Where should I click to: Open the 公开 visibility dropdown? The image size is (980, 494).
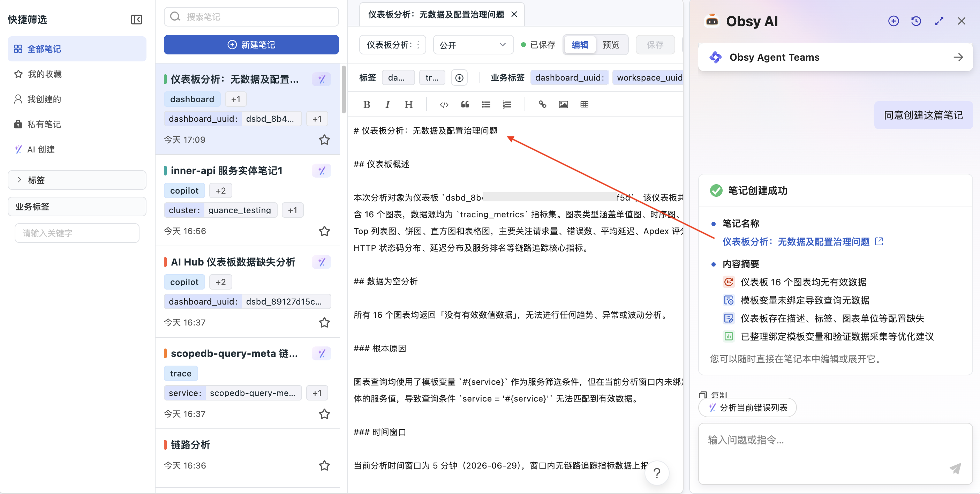point(473,45)
